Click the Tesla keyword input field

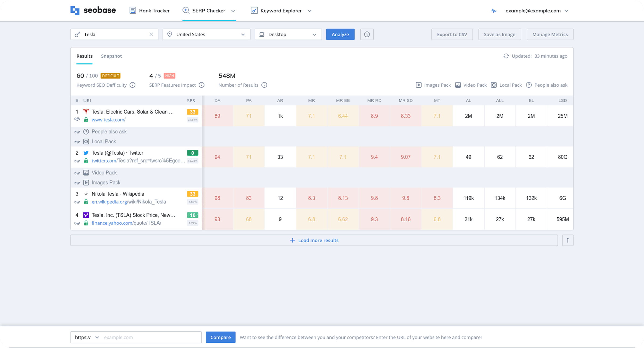tap(114, 34)
